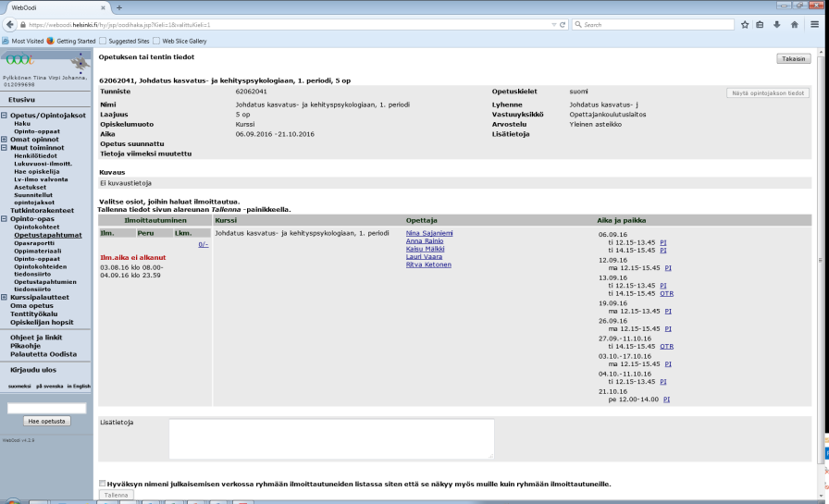Open Hae opiskelija in the sidebar
This screenshot has width=829, height=504.
[x=36, y=172]
